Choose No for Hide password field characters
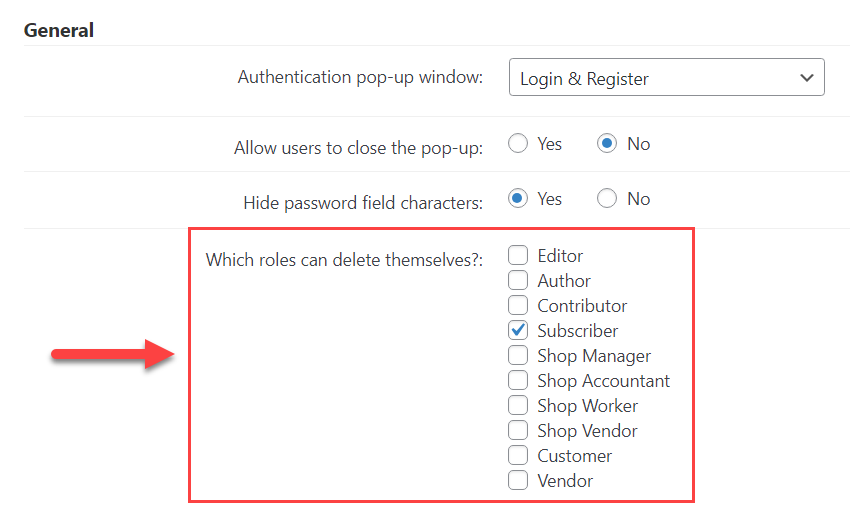 tap(607, 198)
